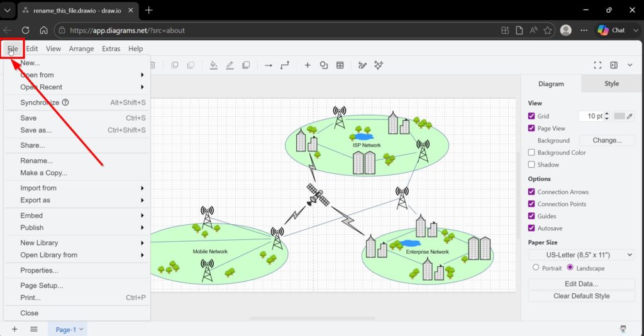Toggle the Format panel sidebar icon
The width and height of the screenshot is (644, 336).
pyautogui.click(x=614, y=65)
